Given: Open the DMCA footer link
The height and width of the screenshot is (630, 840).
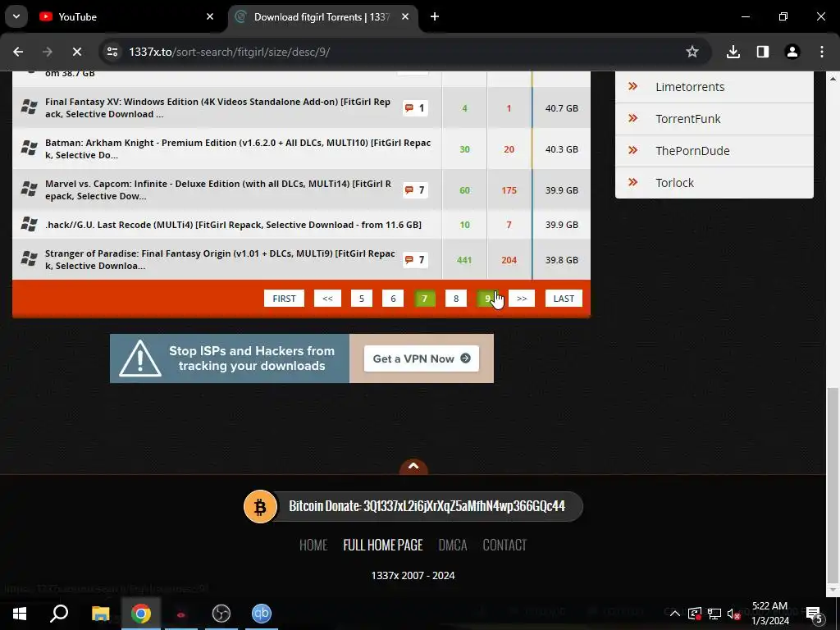Looking at the screenshot, I should point(453,545).
